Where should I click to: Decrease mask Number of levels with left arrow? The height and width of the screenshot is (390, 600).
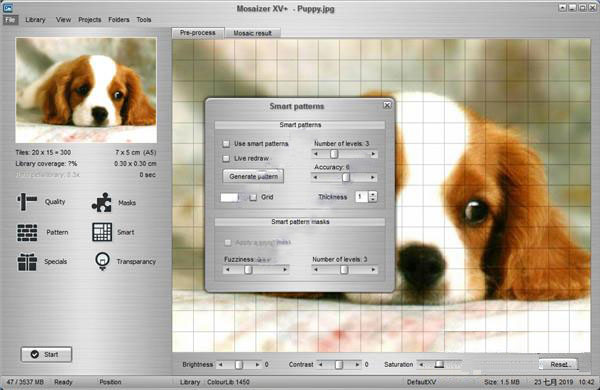click(316, 270)
